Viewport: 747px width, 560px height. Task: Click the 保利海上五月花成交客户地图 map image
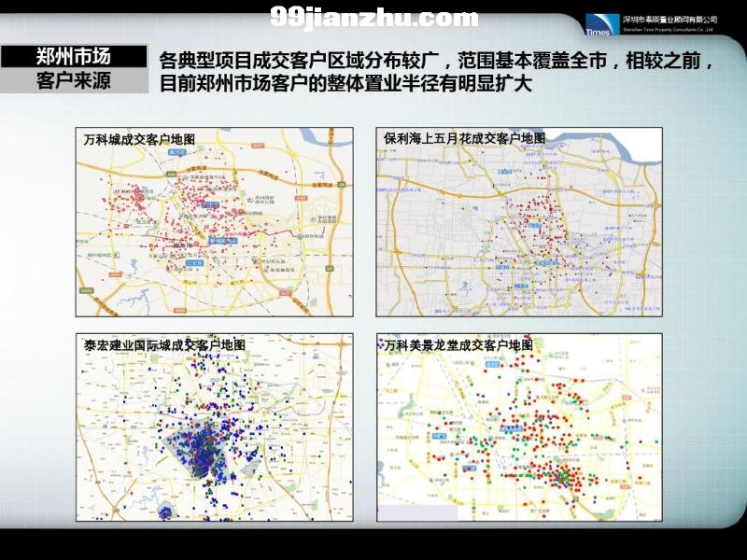(519, 222)
